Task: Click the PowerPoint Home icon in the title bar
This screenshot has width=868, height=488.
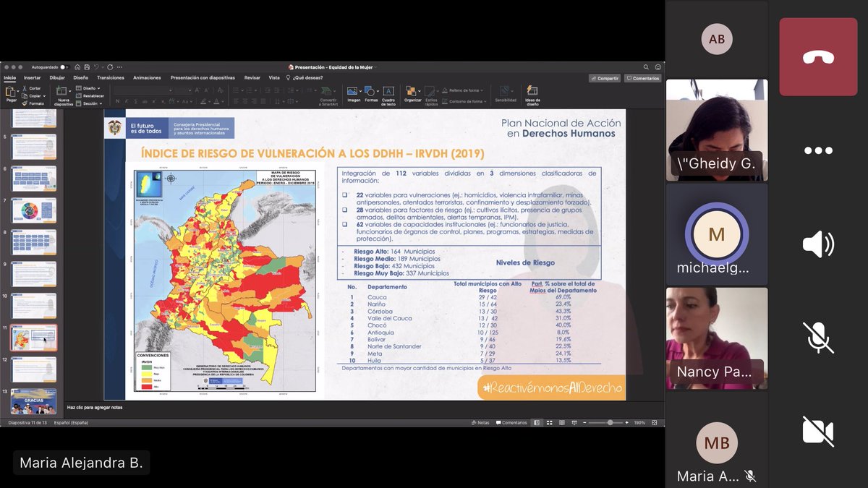Action: click(77, 67)
